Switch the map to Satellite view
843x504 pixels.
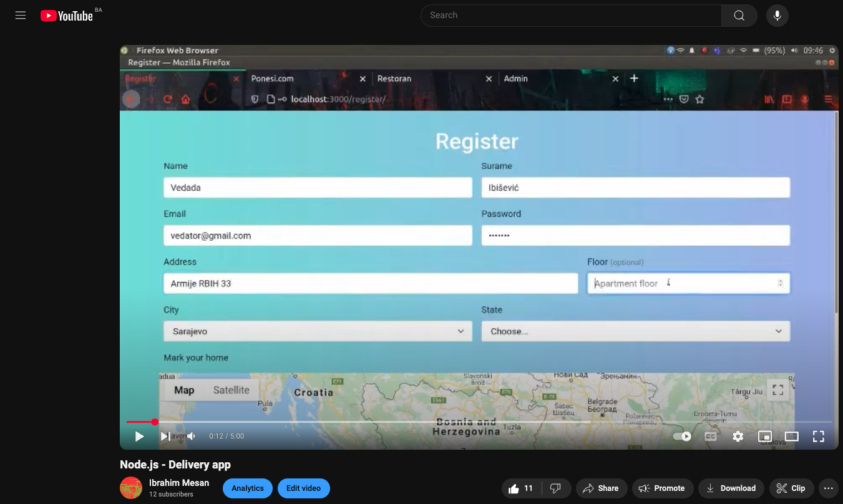[231, 390]
